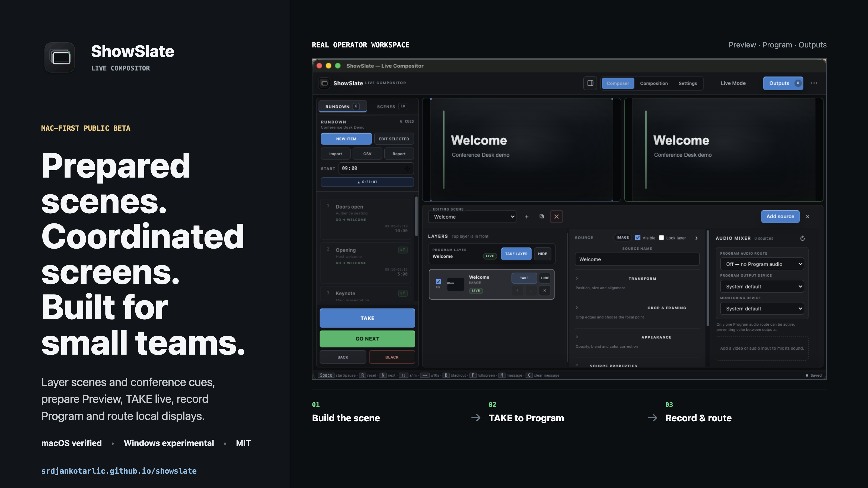The width and height of the screenshot is (868, 488).
Task: Click the Space start/pause shortcut key
Action: [326, 375]
